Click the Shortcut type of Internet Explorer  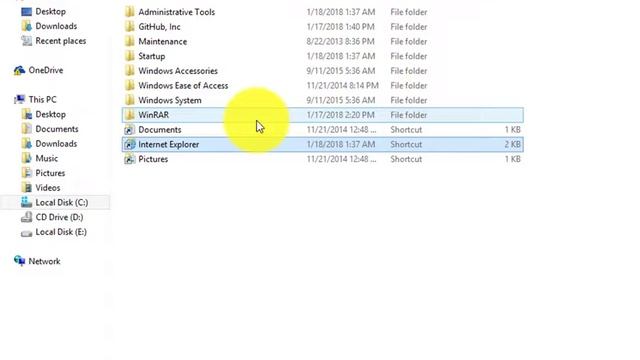click(x=406, y=144)
